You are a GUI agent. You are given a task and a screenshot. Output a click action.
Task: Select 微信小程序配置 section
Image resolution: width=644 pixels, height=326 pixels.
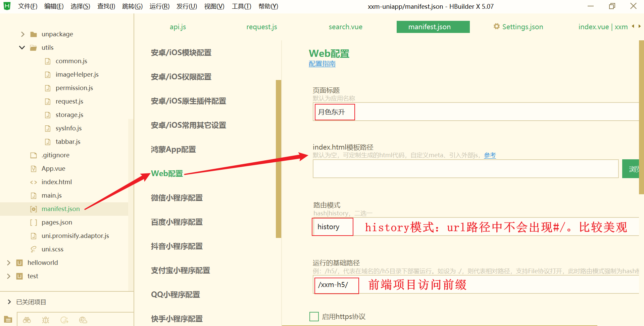tap(177, 198)
